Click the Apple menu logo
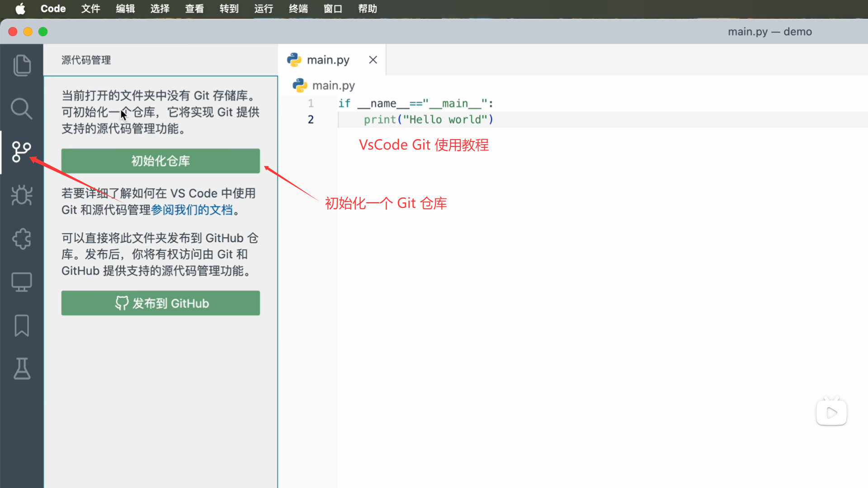Viewport: 868px width, 488px height. [x=20, y=9]
